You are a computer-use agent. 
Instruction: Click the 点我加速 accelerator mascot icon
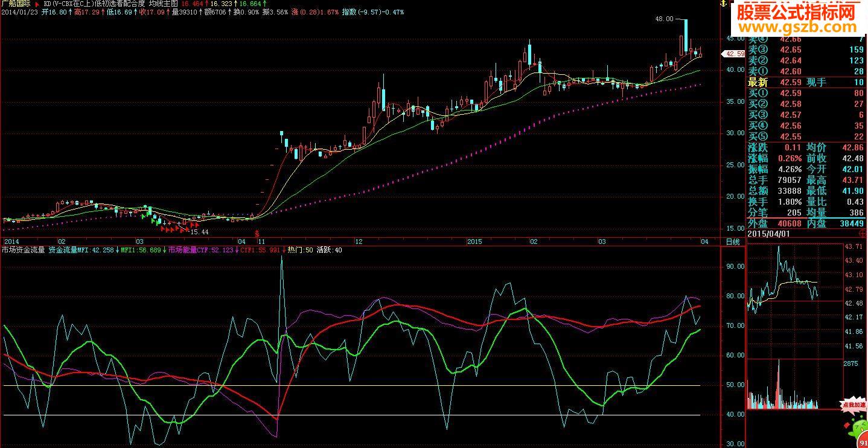[x=854, y=423]
